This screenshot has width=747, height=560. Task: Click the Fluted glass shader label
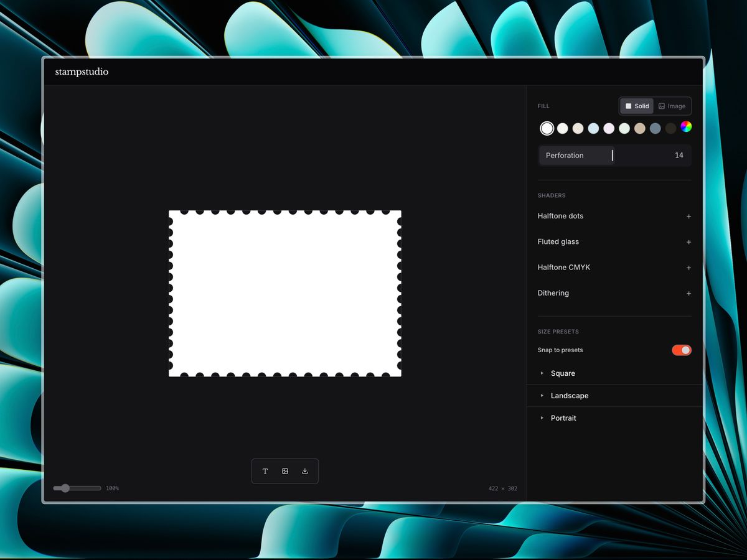(558, 241)
